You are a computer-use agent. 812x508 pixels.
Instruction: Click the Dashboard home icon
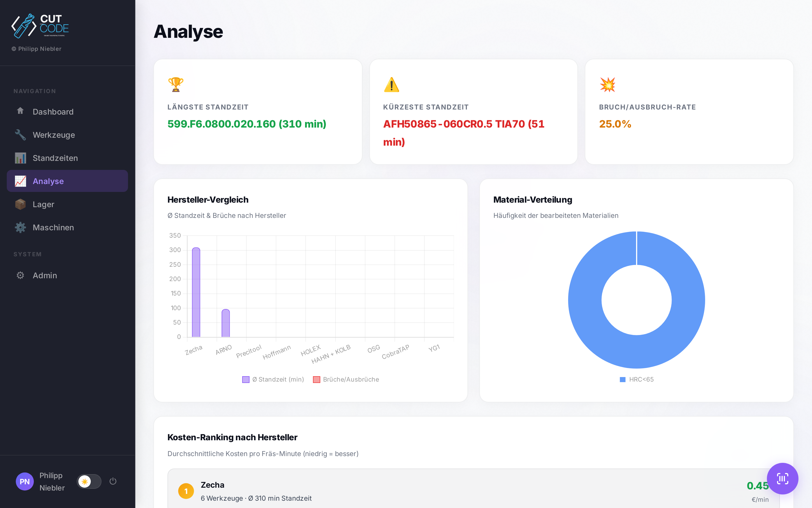20,111
